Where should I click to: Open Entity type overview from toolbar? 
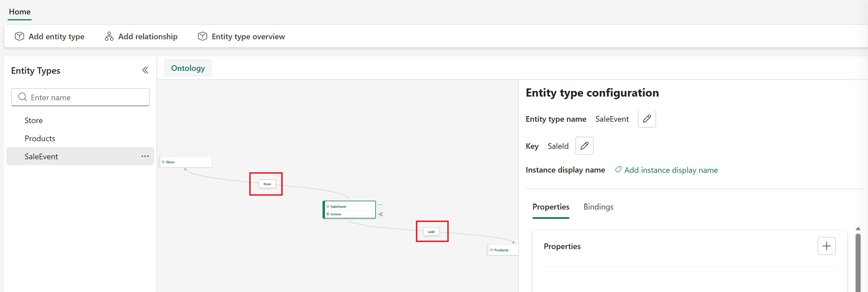[241, 36]
